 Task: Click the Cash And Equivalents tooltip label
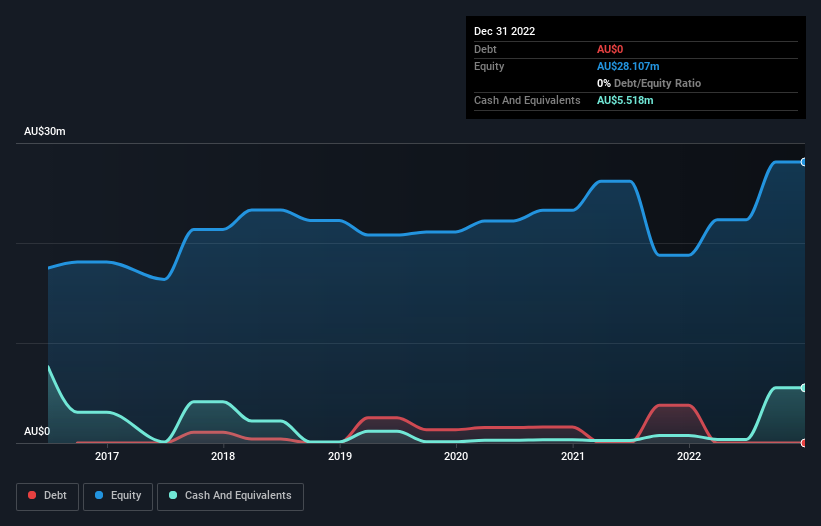527,100
